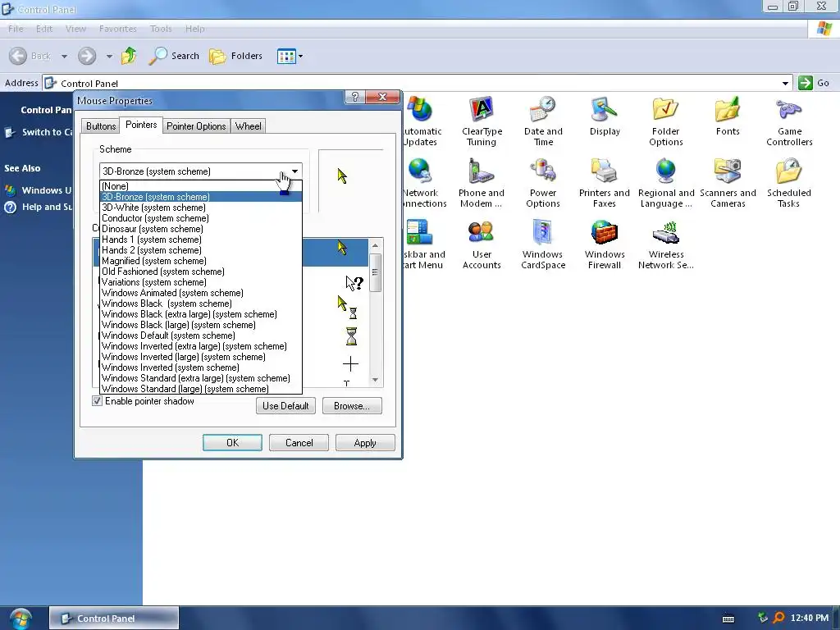Choose Windows Animated (system scheme) entry
Image resolution: width=840 pixels, height=630 pixels.
pos(201,293)
